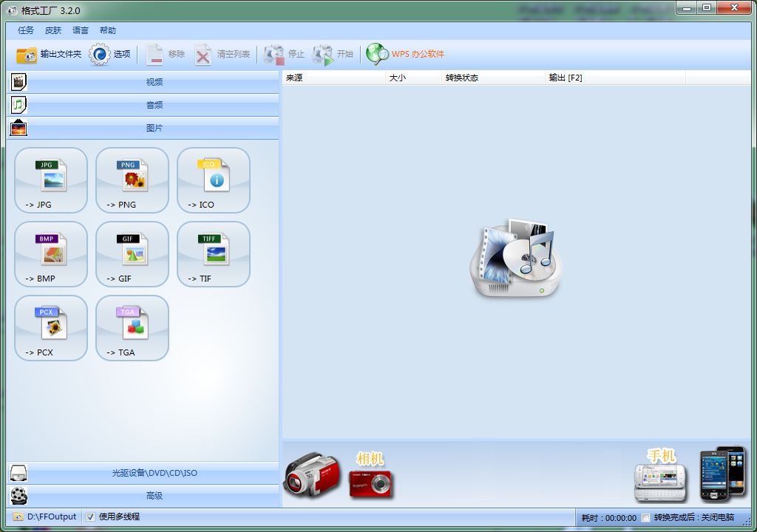This screenshot has height=532, width=757.
Task: Click the 大小 column header
Action: click(x=413, y=78)
